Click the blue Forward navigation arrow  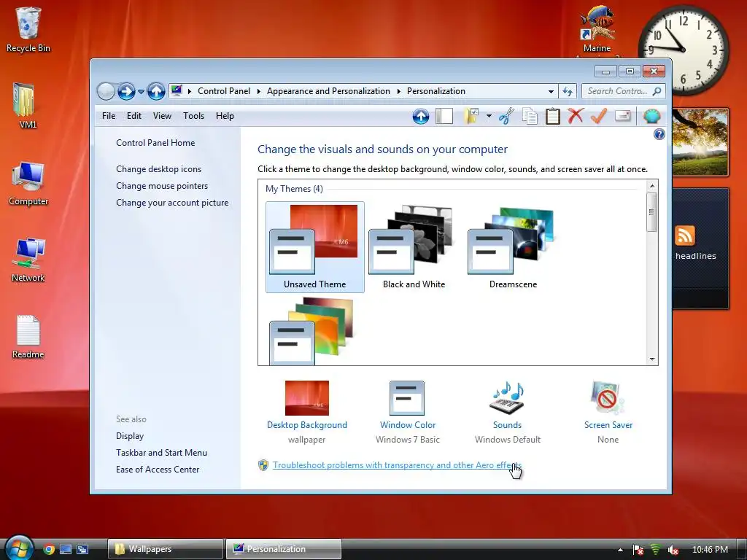(x=126, y=91)
